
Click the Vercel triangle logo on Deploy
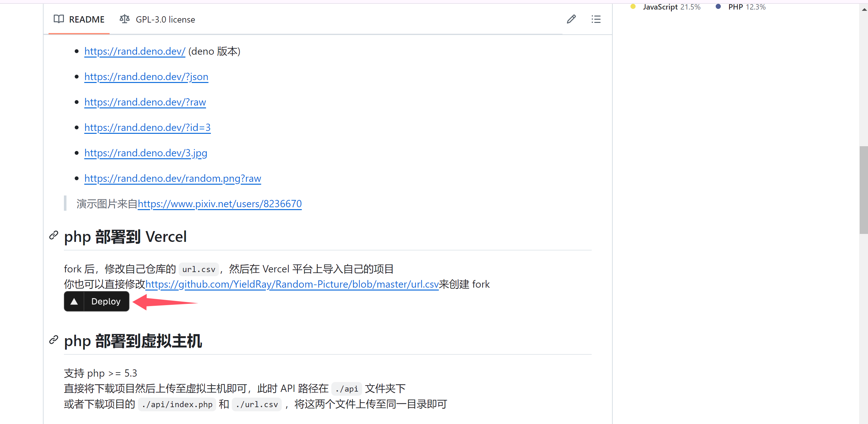tap(74, 301)
